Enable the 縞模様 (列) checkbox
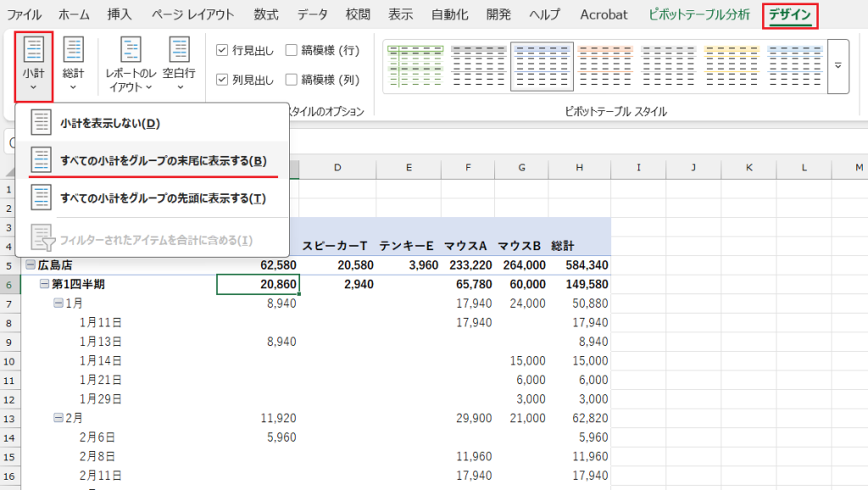This screenshot has height=490, width=868. (292, 80)
